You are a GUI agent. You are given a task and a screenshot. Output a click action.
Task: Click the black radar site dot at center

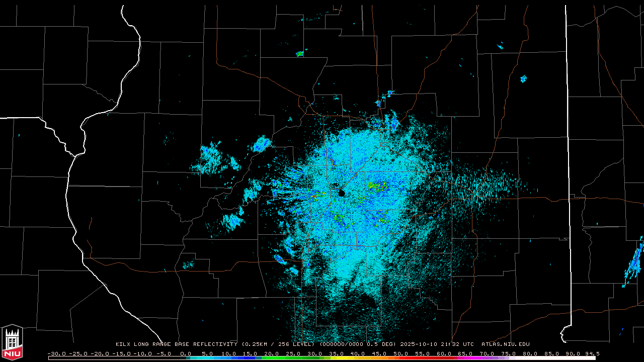342,193
